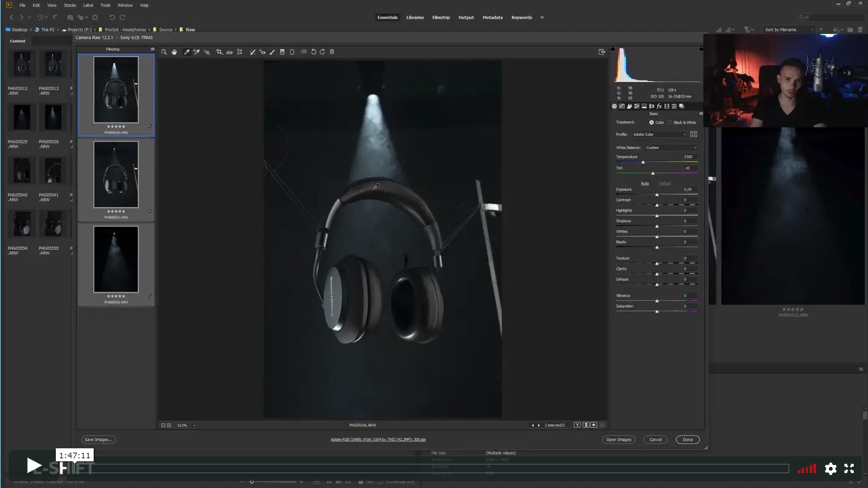Screen dimensions: 868x488
Task: Click the Tint slider handle
Action: 653,173
